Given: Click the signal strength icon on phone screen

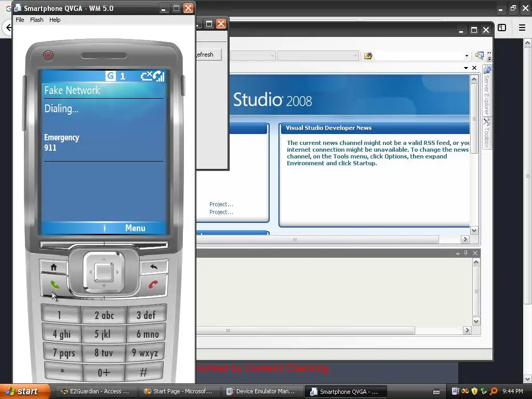Looking at the screenshot, I should coord(159,76).
